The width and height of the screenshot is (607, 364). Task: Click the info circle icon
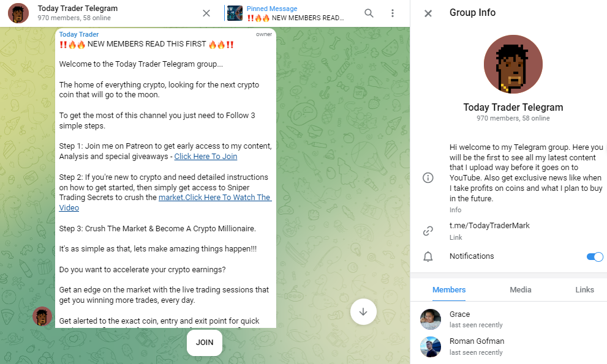(x=428, y=177)
